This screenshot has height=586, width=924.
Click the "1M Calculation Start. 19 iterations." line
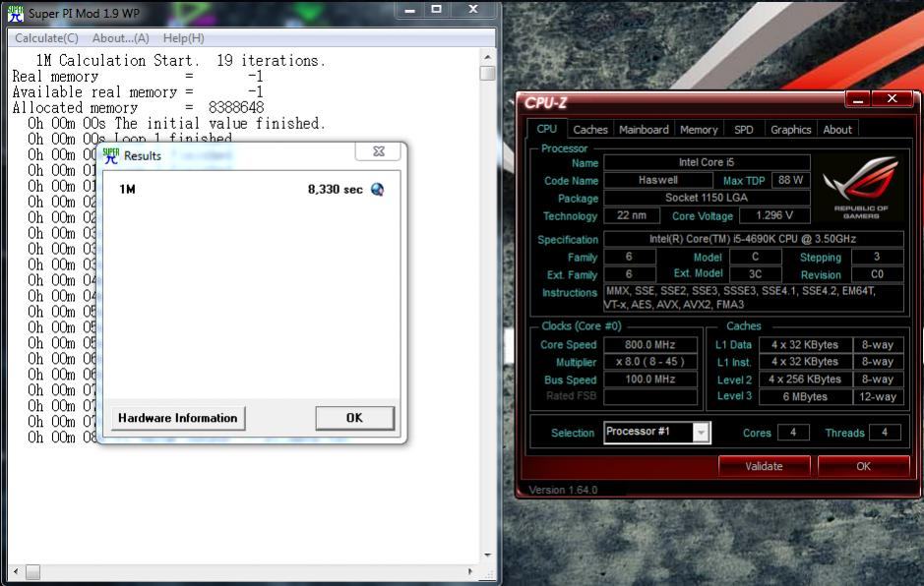click(180, 61)
